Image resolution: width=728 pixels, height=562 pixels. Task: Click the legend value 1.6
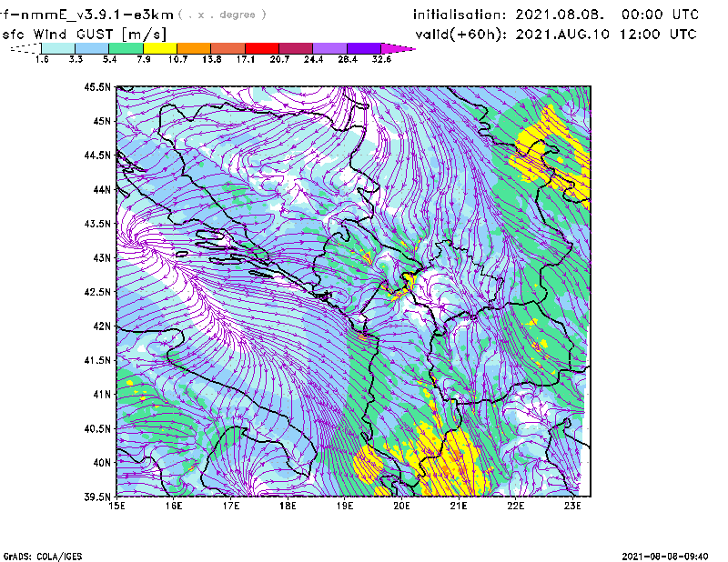point(42,59)
